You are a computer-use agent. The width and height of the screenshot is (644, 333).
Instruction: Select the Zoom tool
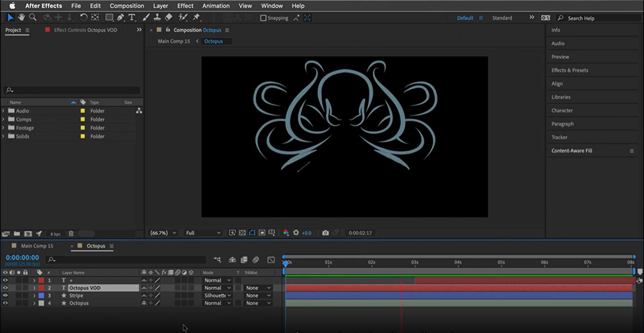pos(33,17)
